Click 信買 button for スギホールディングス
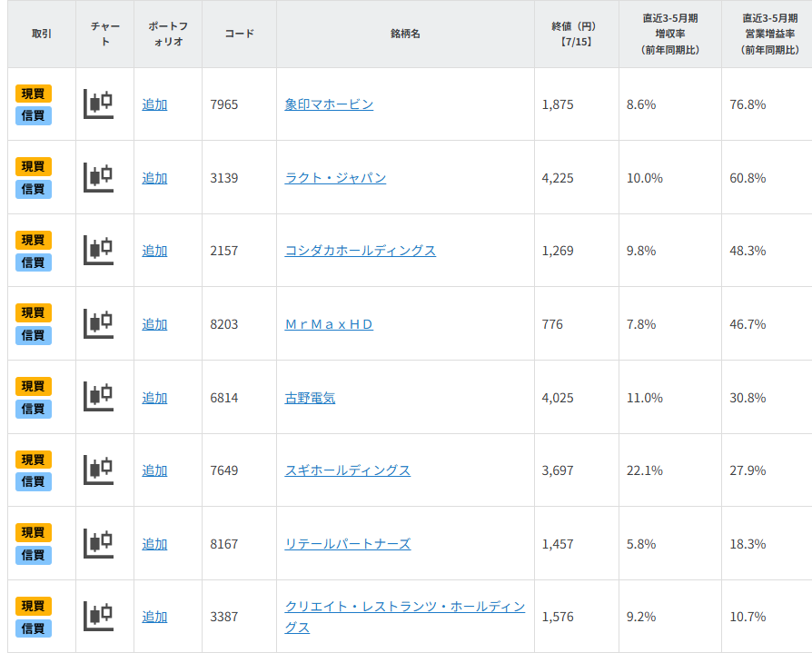Viewport: 812px width, 653px height. click(x=34, y=481)
